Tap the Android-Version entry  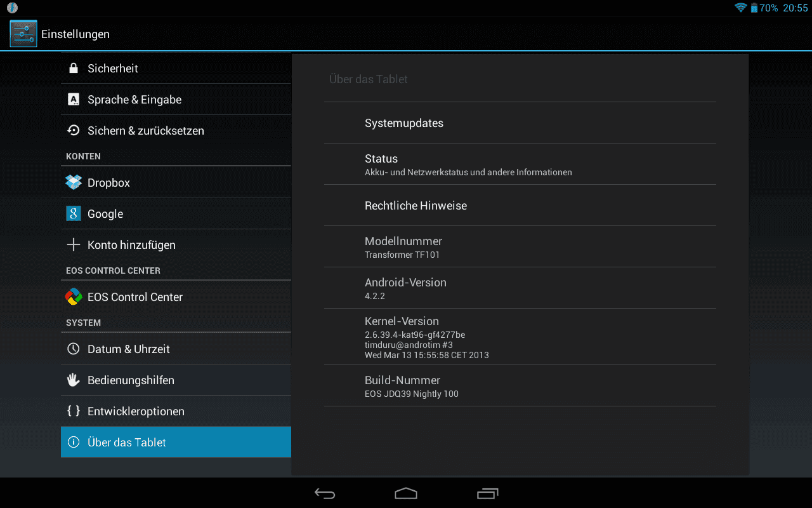[x=520, y=288]
